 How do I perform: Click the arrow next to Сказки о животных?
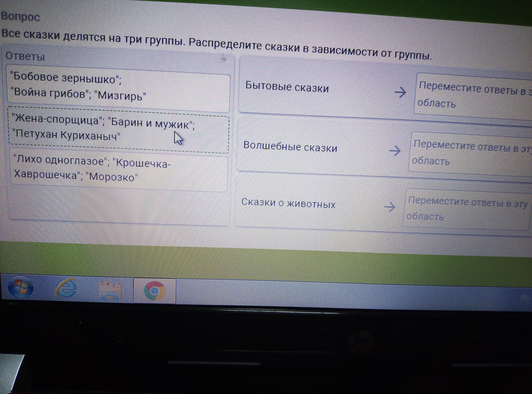390,207
